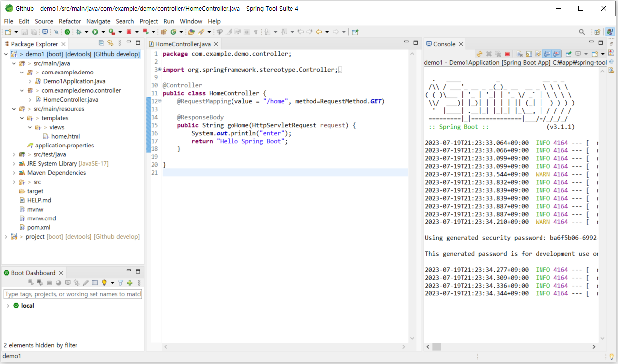Toggle the fold marker at editor line 12

tap(160, 101)
